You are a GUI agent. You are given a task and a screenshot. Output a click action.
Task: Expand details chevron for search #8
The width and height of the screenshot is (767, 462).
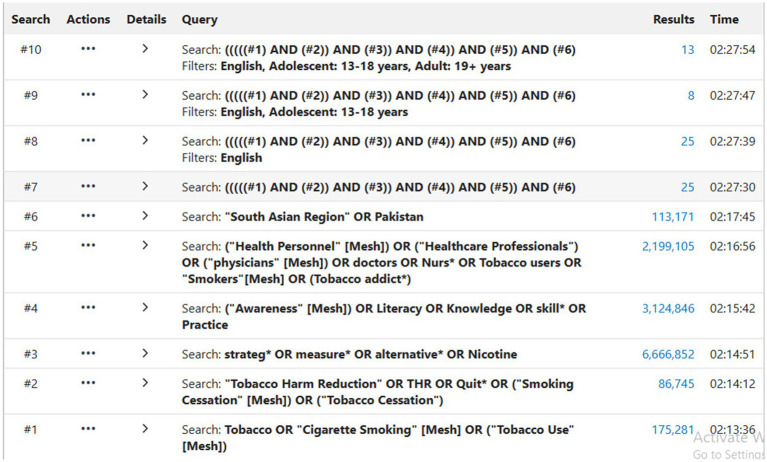pyautogui.click(x=145, y=140)
